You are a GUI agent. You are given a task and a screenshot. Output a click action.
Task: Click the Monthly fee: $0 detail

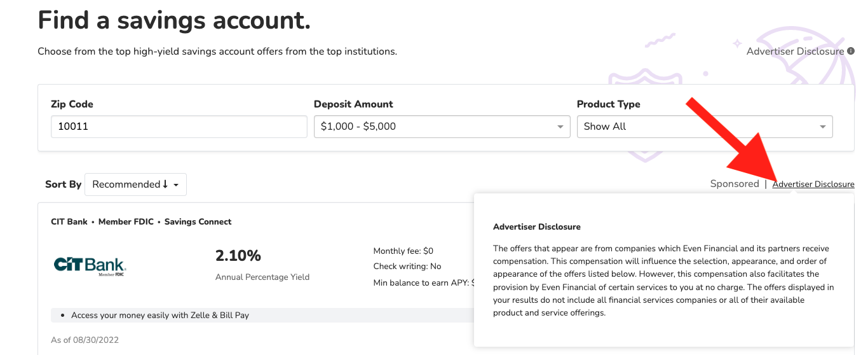(403, 251)
